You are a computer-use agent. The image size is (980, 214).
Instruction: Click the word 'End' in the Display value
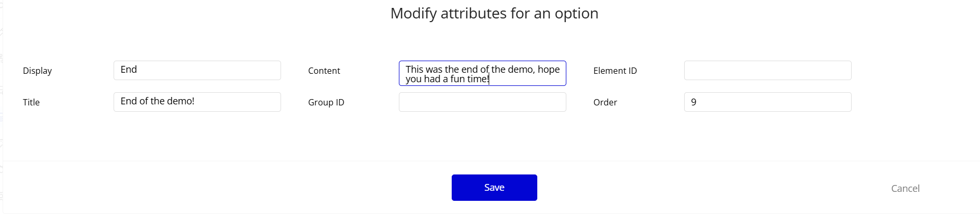(x=128, y=70)
